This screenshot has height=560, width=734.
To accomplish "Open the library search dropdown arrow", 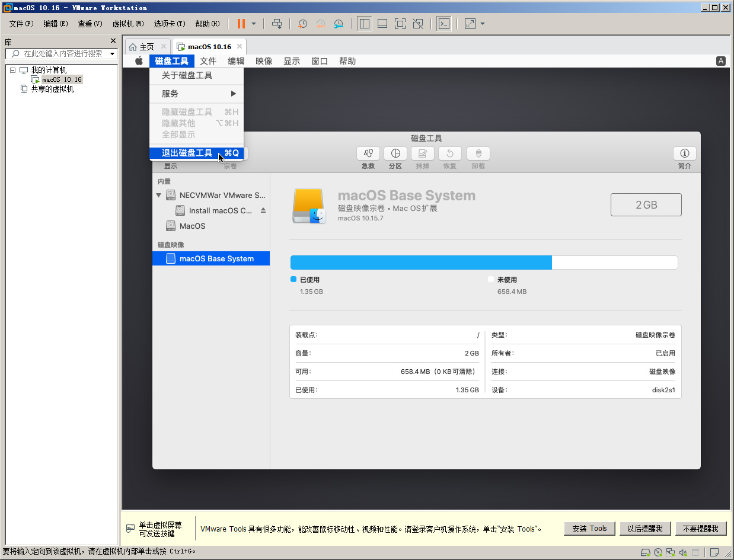I will pyautogui.click(x=113, y=54).
